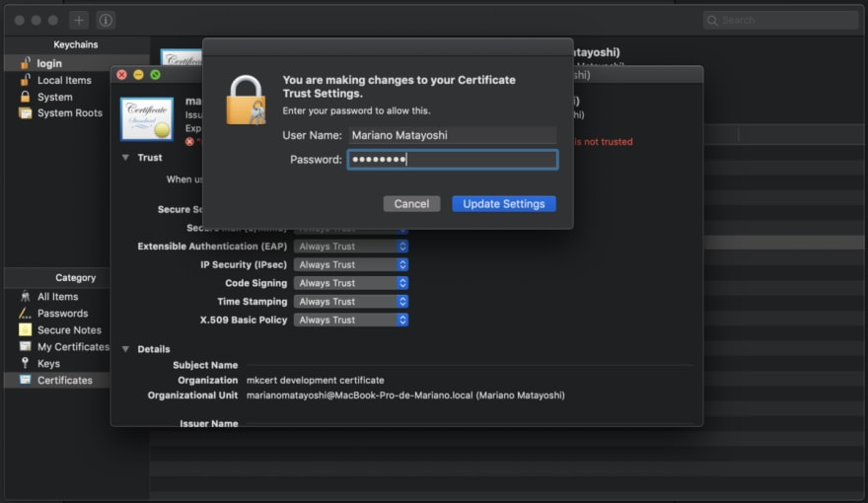The height and width of the screenshot is (503, 868).
Task: Minimize the certificate detail window
Action: coord(138,75)
